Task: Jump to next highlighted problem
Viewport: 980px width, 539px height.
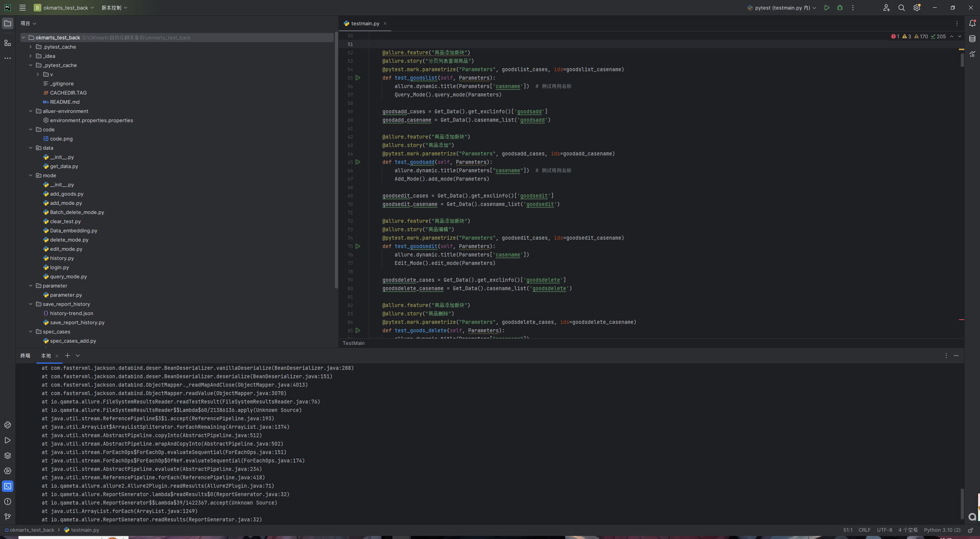Action: coord(960,36)
